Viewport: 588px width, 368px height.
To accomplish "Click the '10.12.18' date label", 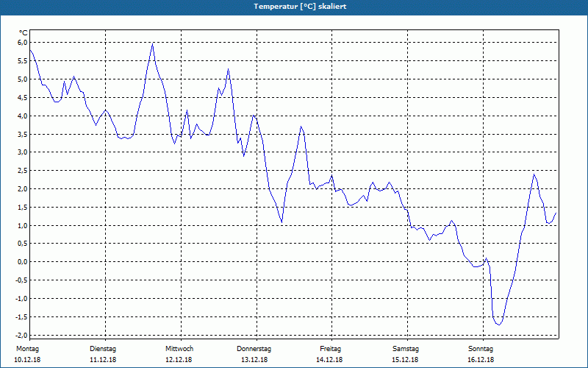I will point(27,360).
